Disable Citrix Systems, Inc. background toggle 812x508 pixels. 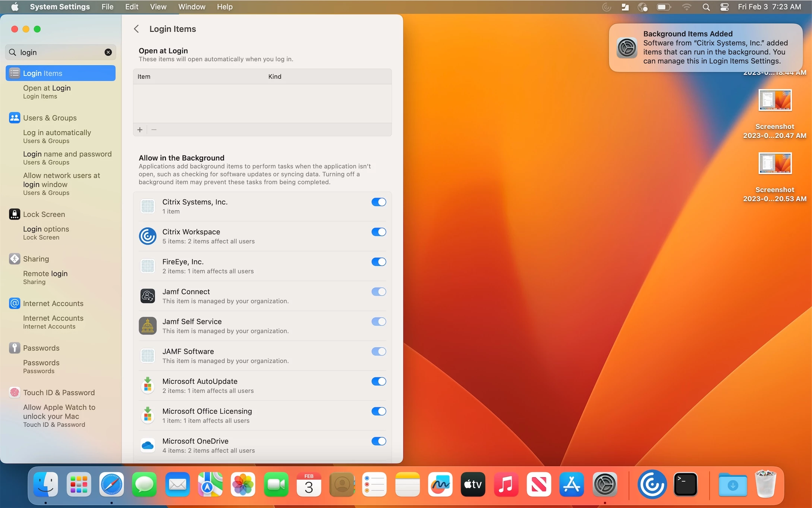tap(378, 202)
